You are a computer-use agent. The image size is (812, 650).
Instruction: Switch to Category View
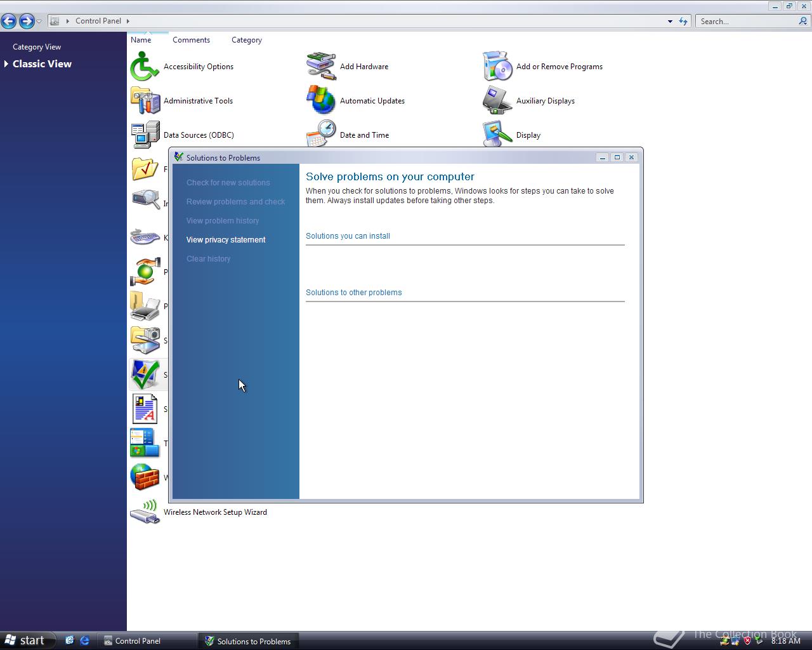pos(37,47)
